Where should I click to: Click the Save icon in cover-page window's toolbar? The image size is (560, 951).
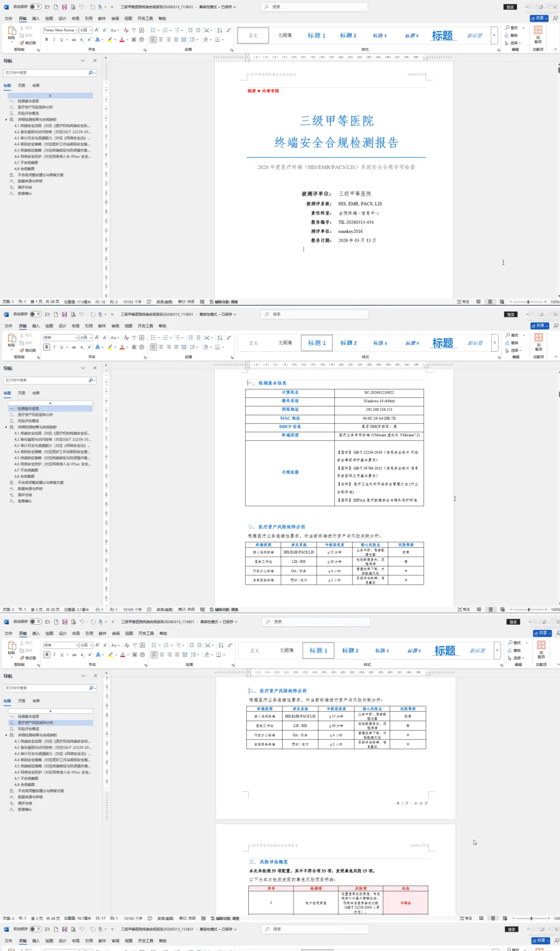[64, 7]
